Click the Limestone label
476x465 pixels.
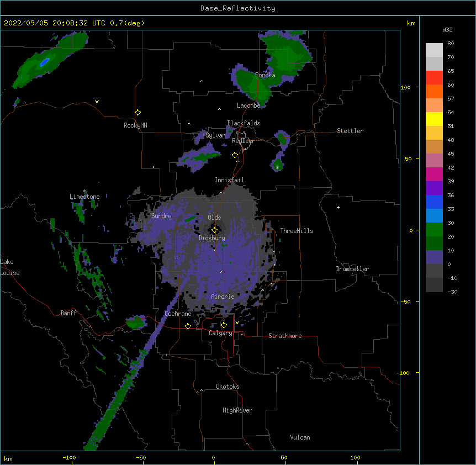[84, 197]
